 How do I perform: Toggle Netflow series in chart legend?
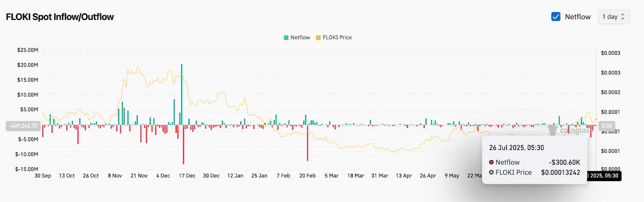(x=297, y=37)
